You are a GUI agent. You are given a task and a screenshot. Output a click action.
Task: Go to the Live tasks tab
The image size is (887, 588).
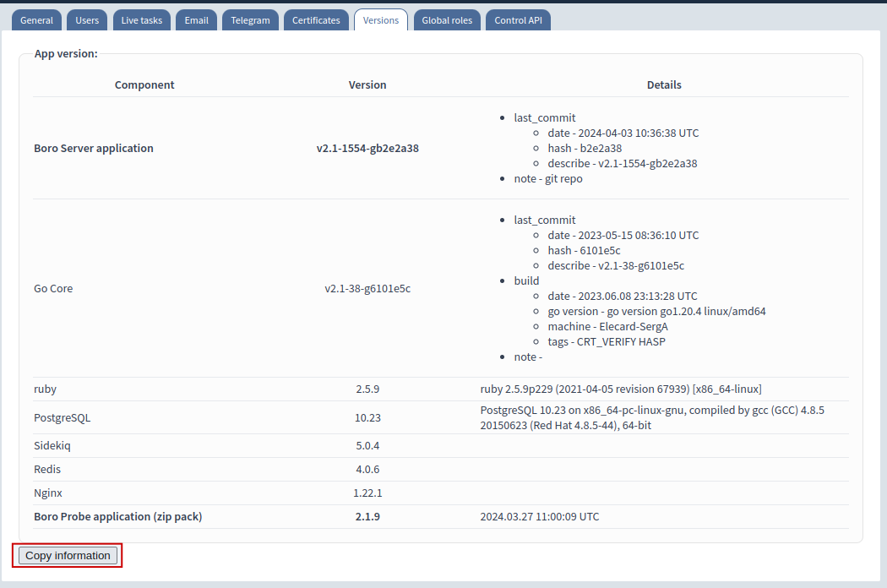pyautogui.click(x=141, y=20)
